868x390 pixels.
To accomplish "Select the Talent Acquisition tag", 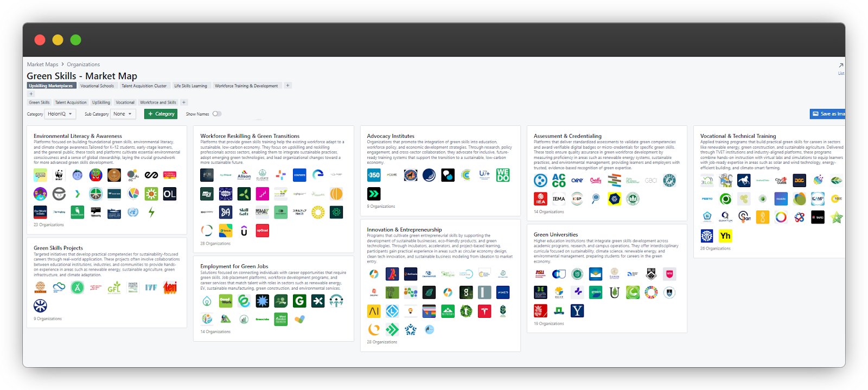I will pyautogui.click(x=71, y=102).
